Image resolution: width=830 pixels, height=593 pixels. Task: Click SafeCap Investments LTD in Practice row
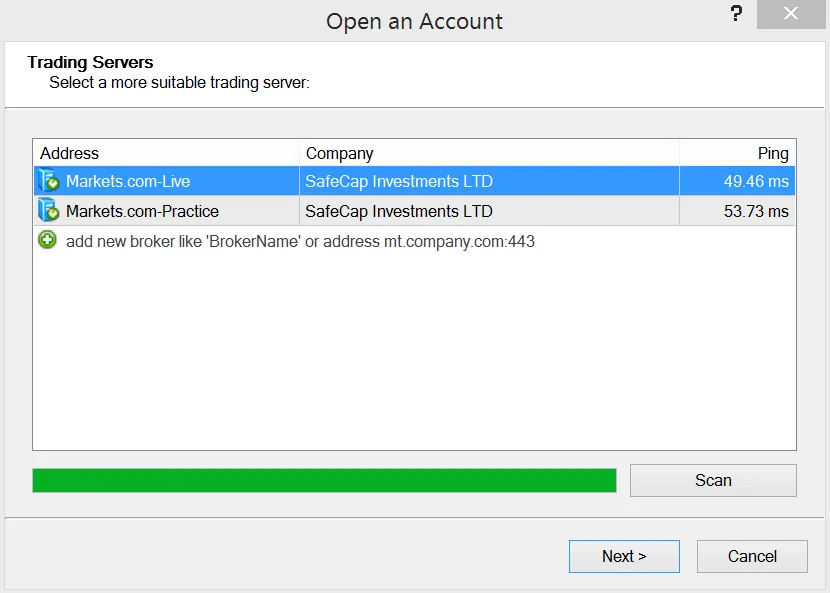399,211
